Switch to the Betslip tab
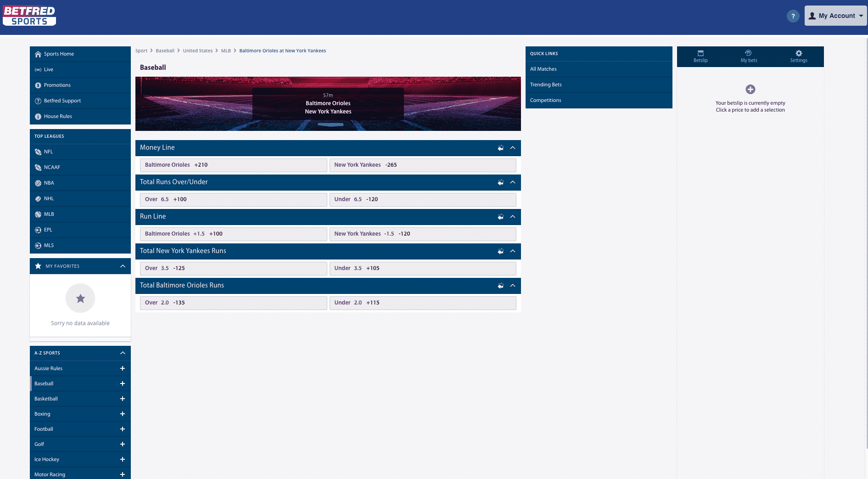 tap(700, 56)
